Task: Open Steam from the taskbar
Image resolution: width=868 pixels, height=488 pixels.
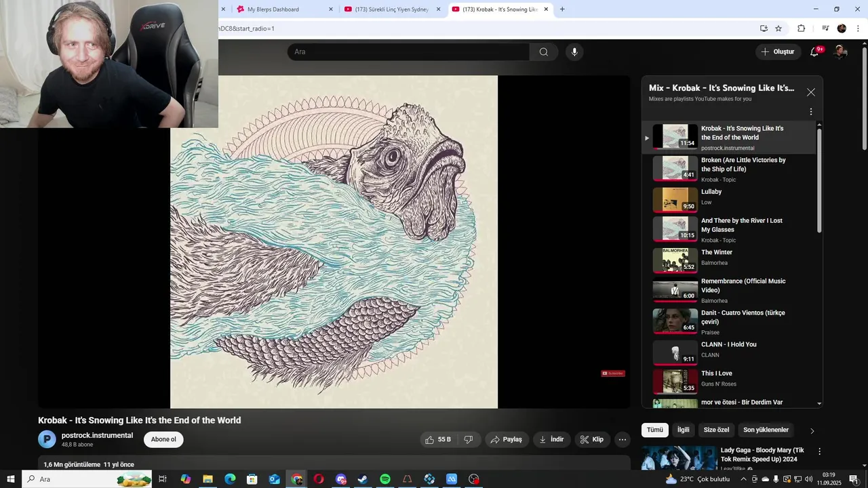Action: 363,479
